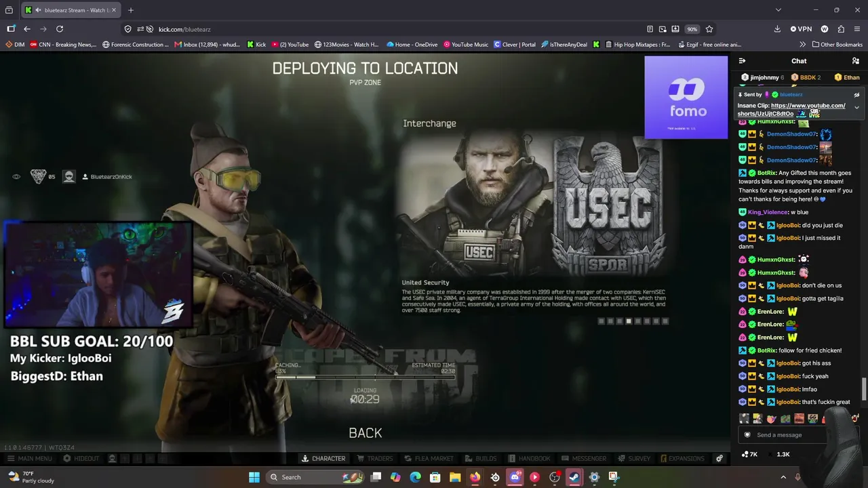Open the Home - OneDrive bookmark

tap(412, 45)
